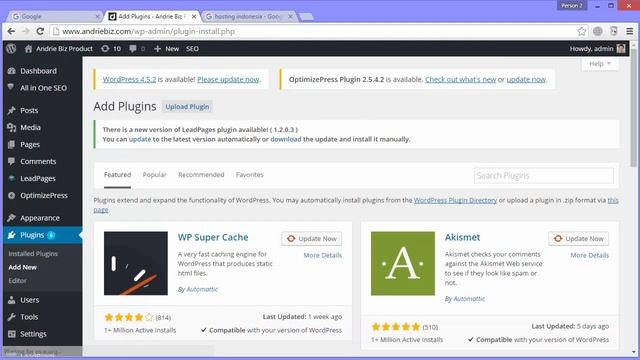Click the updates icon showing 10

[x=105, y=49]
